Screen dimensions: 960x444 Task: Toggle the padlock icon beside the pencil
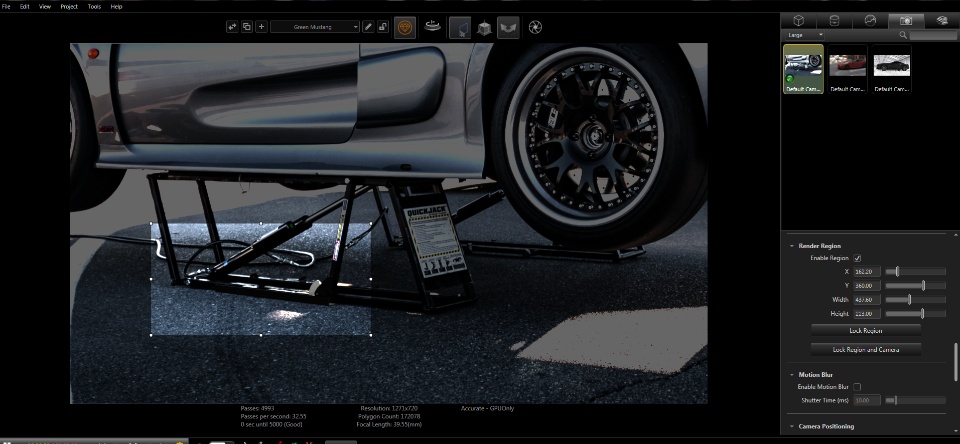pos(383,27)
